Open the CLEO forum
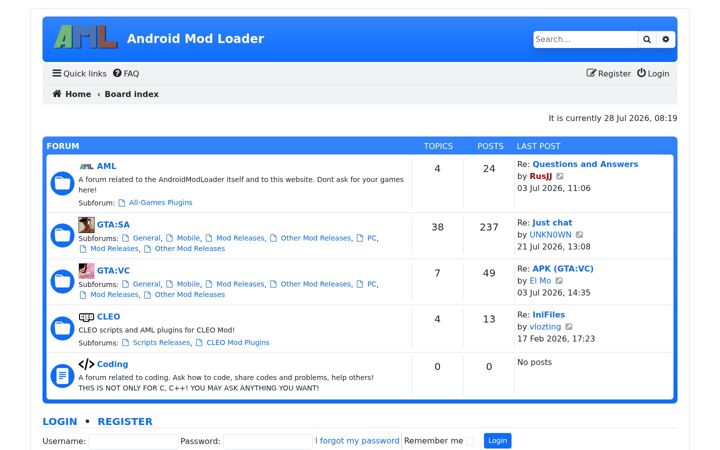The image size is (720, 450). pyautogui.click(x=108, y=316)
